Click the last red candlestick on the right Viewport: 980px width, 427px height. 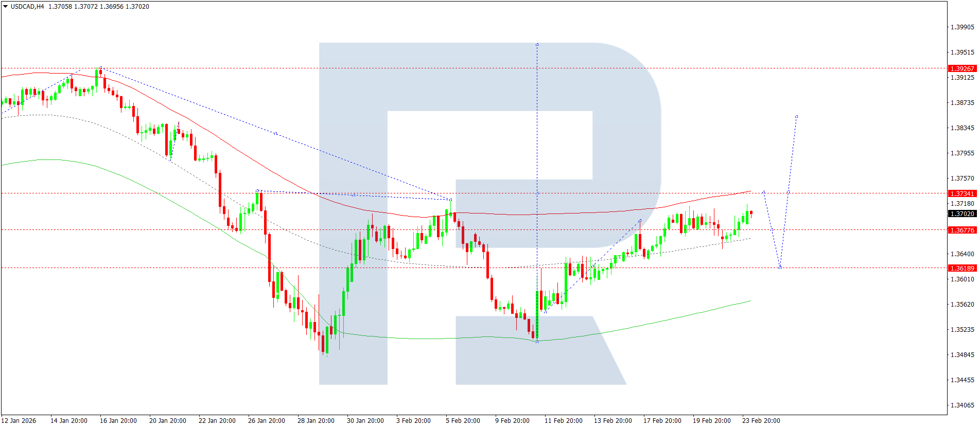[x=751, y=212]
